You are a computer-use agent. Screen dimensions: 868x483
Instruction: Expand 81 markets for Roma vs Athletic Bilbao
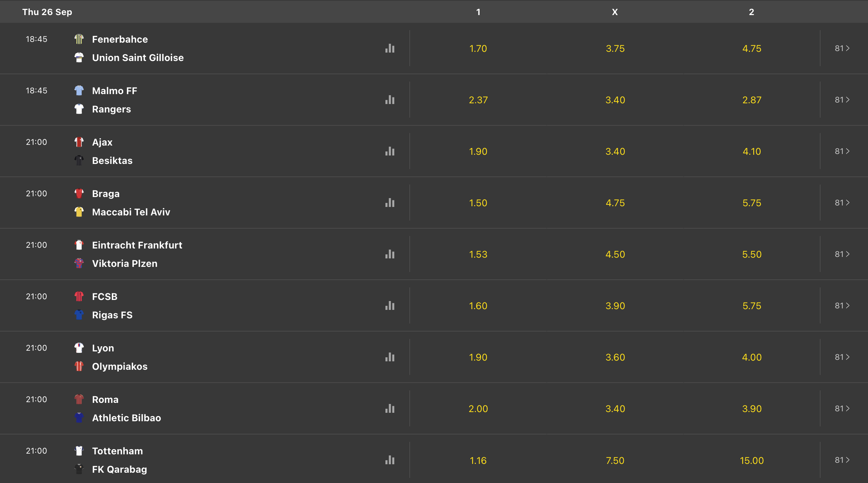tap(842, 408)
